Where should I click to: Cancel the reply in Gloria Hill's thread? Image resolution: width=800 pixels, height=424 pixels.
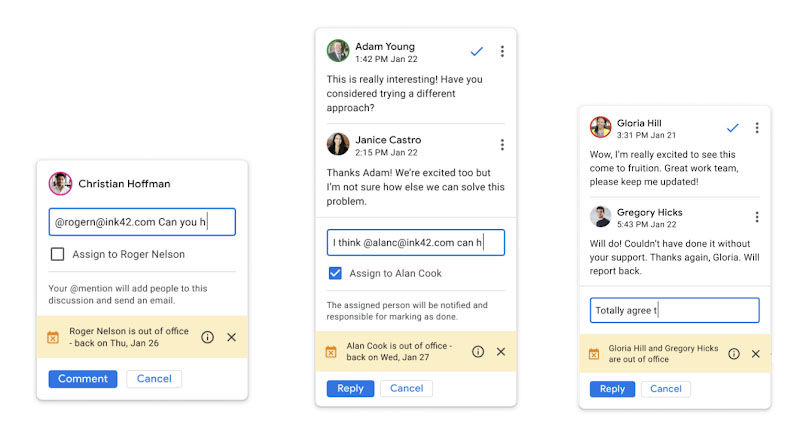click(665, 389)
